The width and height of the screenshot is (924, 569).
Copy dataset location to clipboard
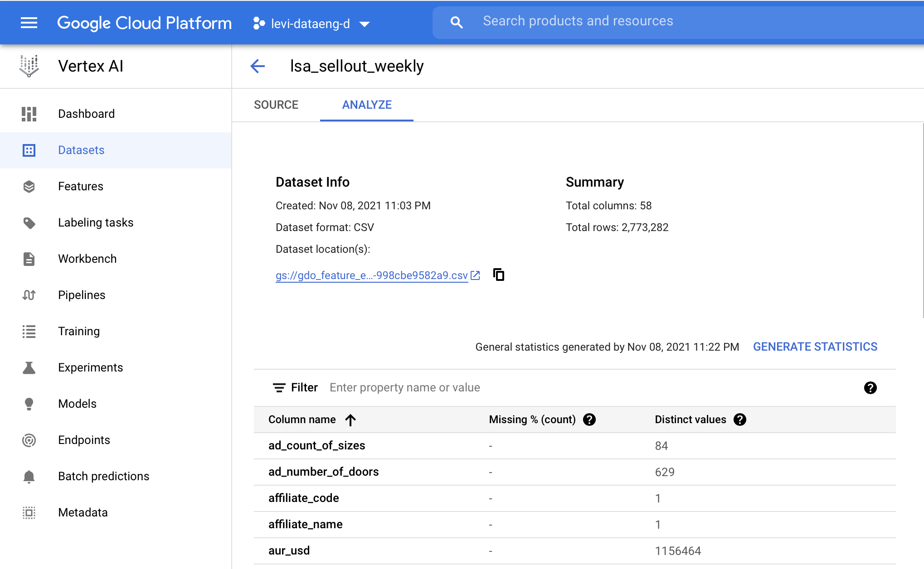[x=499, y=275]
